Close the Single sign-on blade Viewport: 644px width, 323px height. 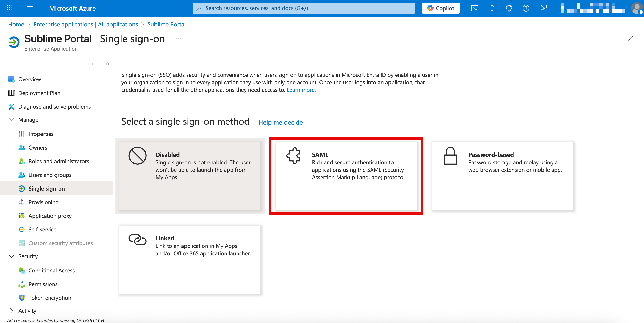(630, 39)
